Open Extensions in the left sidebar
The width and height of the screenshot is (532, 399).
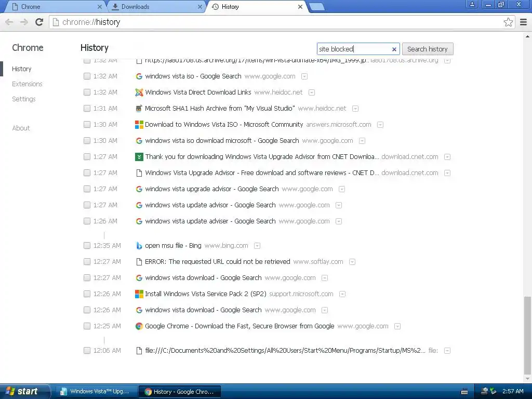pos(27,84)
